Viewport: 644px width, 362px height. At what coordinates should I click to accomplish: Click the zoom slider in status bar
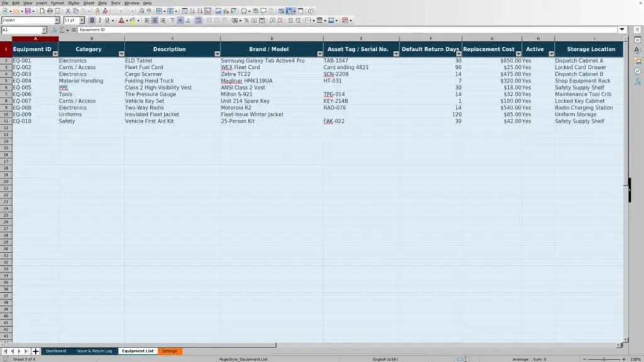(604, 359)
